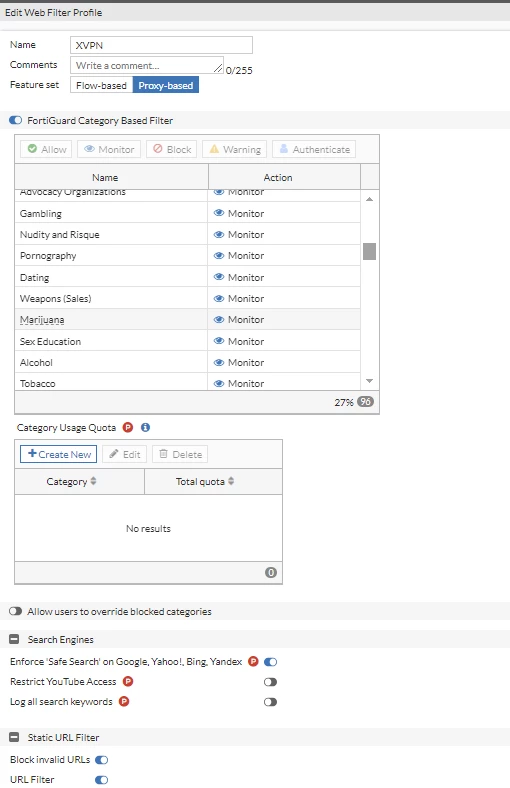Turn on Allow users to override blocked categories
510x788 pixels.
pyautogui.click(x=16, y=611)
